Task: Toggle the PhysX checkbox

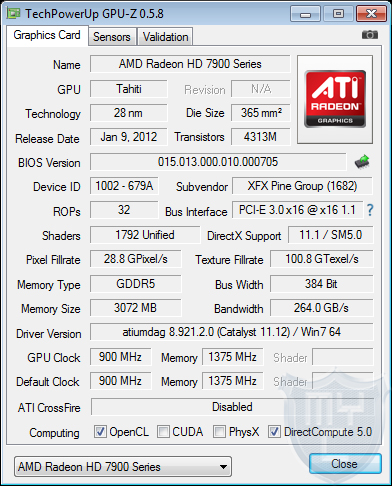Action: 219,432
